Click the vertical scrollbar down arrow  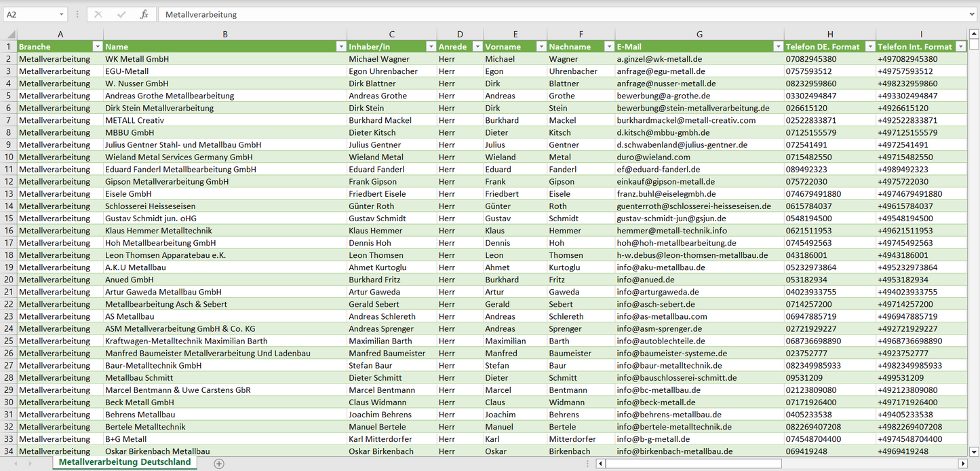[x=974, y=451]
